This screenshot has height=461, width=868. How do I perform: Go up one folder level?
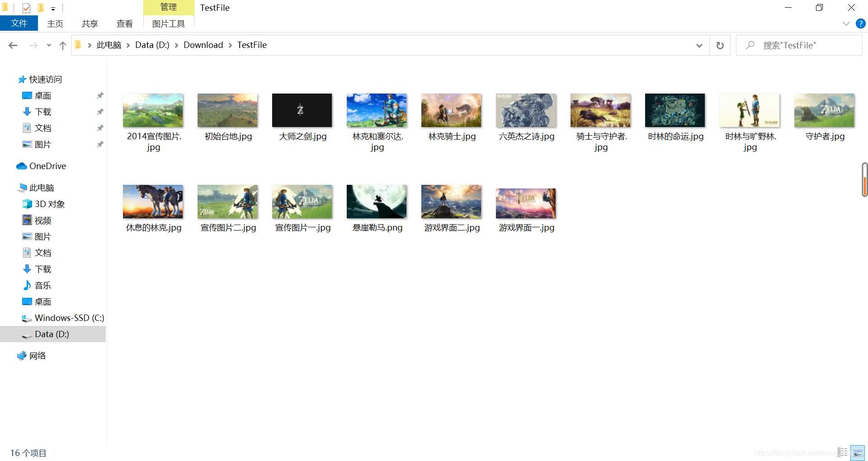point(63,45)
